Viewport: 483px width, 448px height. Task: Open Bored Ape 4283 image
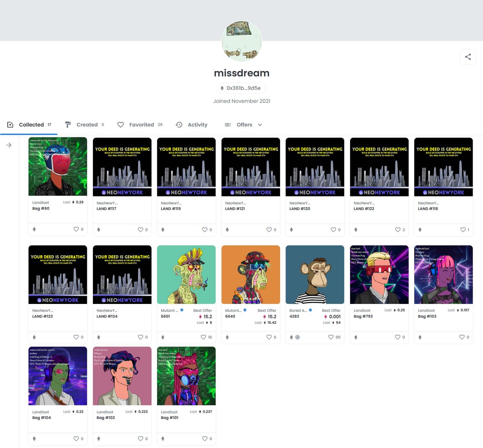[x=315, y=275]
